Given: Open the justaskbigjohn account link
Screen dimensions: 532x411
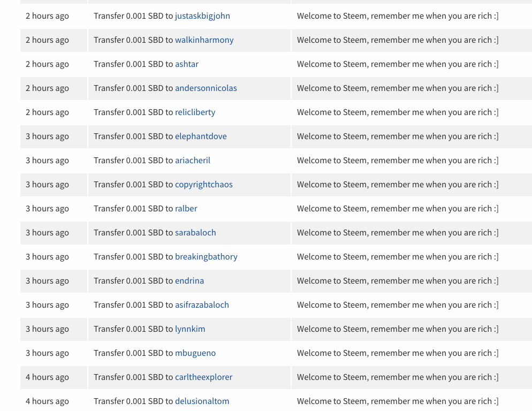Looking at the screenshot, I should pos(202,16).
